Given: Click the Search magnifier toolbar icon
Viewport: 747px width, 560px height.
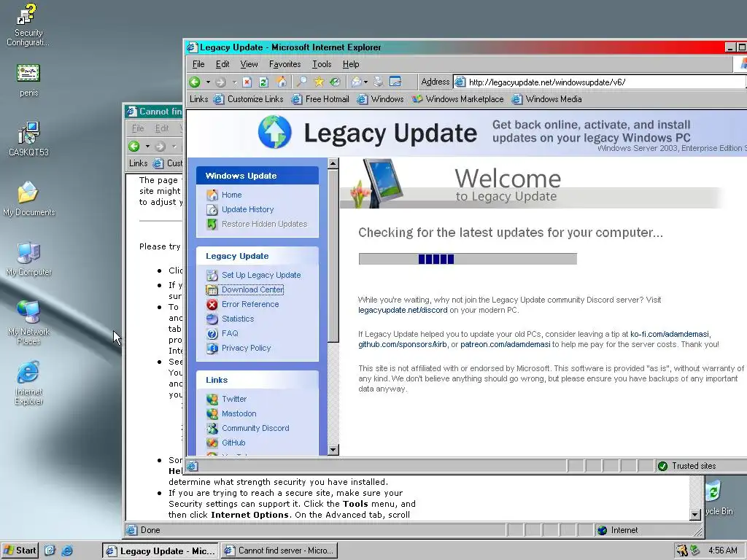Looking at the screenshot, I should pyautogui.click(x=301, y=82).
